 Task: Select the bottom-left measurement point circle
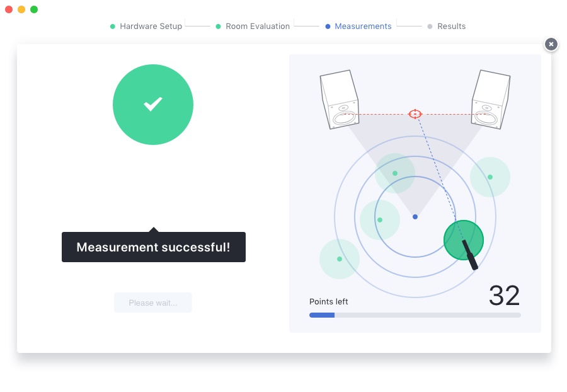340,259
